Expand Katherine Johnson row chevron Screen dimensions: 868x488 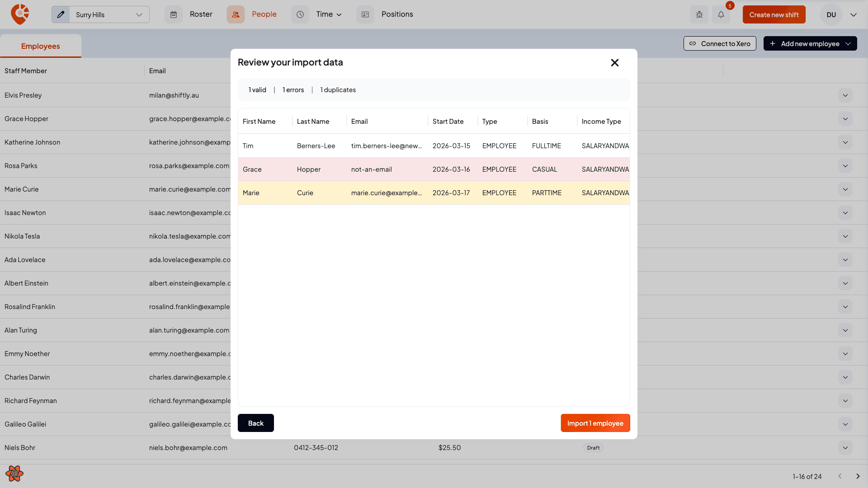coord(845,142)
